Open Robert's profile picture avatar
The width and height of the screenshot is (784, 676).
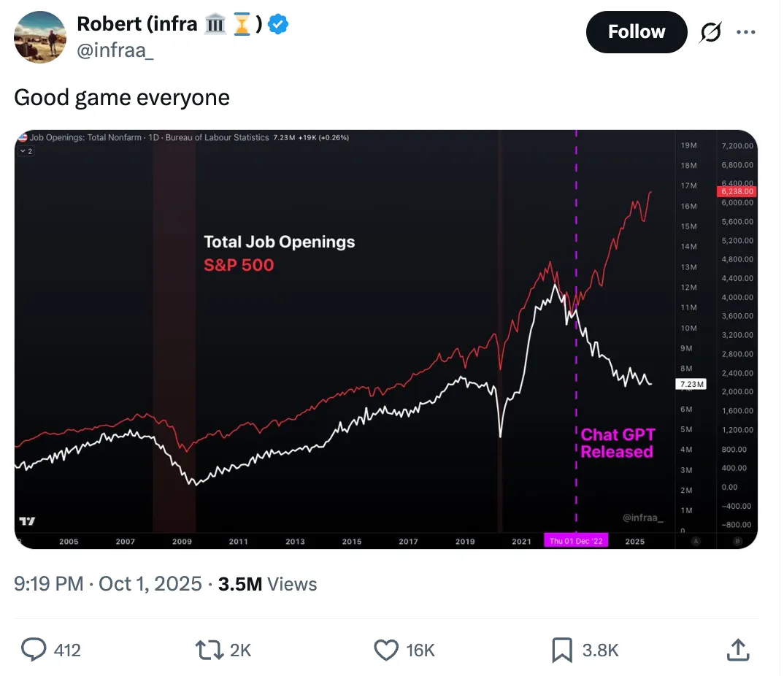click(x=40, y=37)
